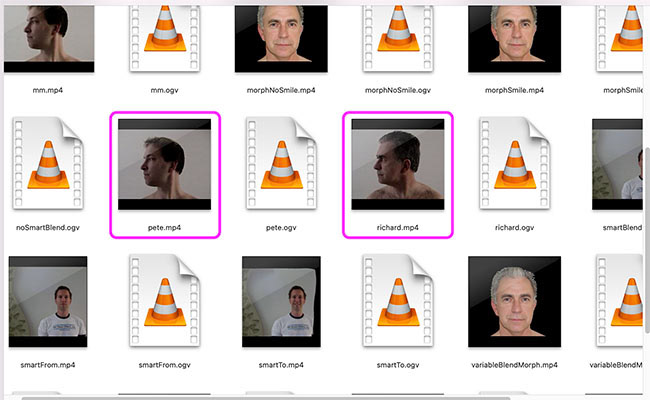The height and width of the screenshot is (400, 650).
Task: Select the richard.mp4 video thumbnail
Action: point(398,164)
